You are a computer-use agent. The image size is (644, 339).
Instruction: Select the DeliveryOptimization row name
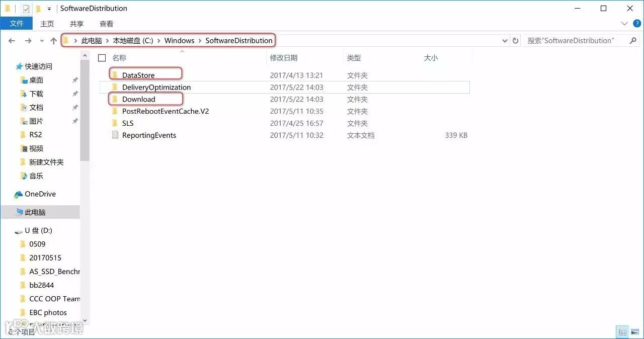pos(156,87)
